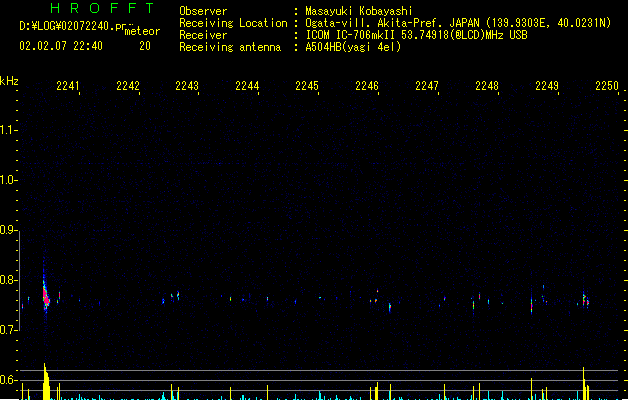The width and height of the screenshot is (629, 400).
Task: Click the Observer field label
Action: point(203,11)
